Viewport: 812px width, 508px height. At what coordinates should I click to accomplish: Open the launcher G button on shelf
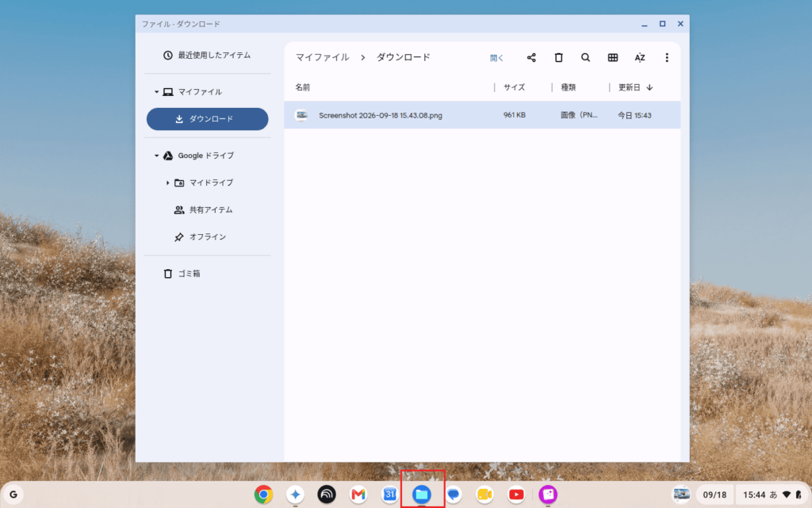(13, 495)
